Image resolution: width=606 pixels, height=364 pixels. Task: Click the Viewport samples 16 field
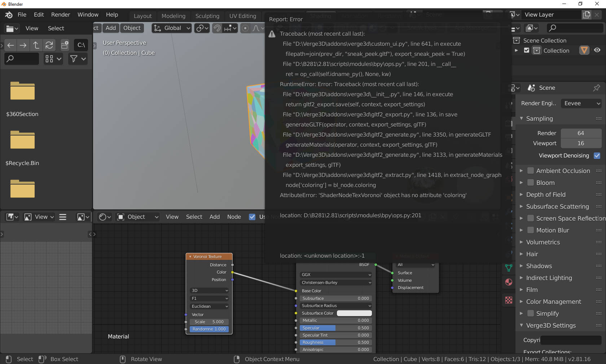point(581,143)
